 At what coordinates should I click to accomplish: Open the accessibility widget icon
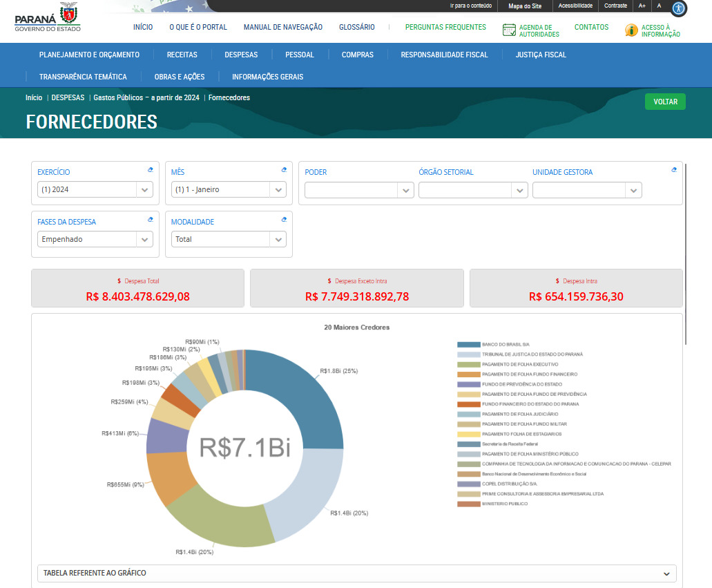(x=678, y=8)
